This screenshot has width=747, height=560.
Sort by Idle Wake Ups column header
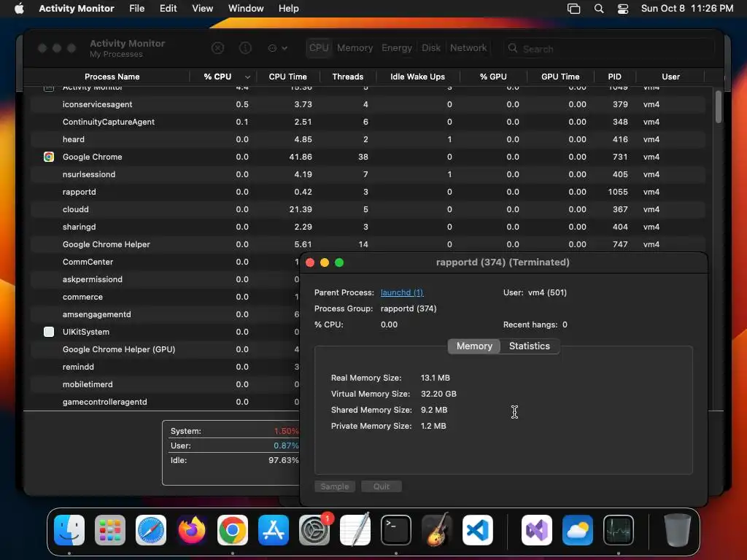[417, 77]
